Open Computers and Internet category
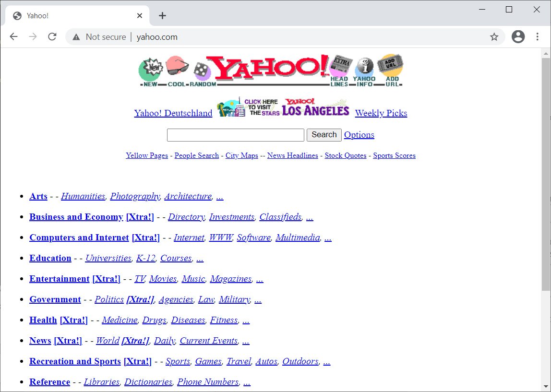 [x=79, y=238]
